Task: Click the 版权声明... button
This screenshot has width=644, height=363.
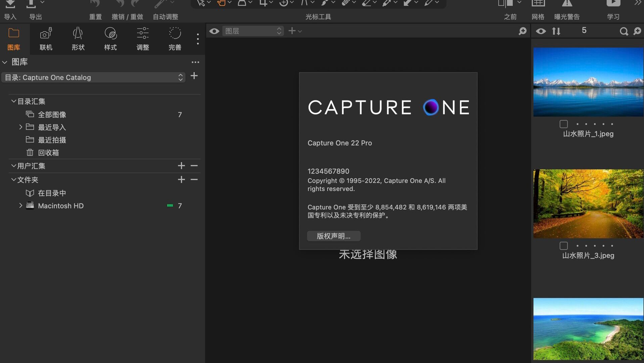Action: coord(333,236)
